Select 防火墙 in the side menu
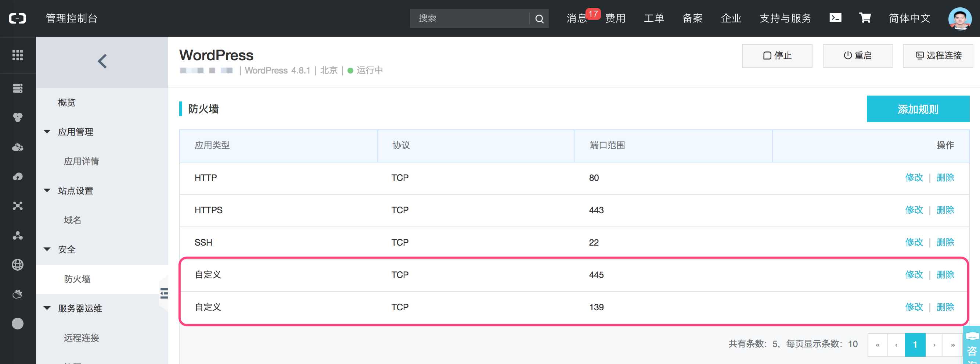The height and width of the screenshot is (364, 980). tap(77, 279)
